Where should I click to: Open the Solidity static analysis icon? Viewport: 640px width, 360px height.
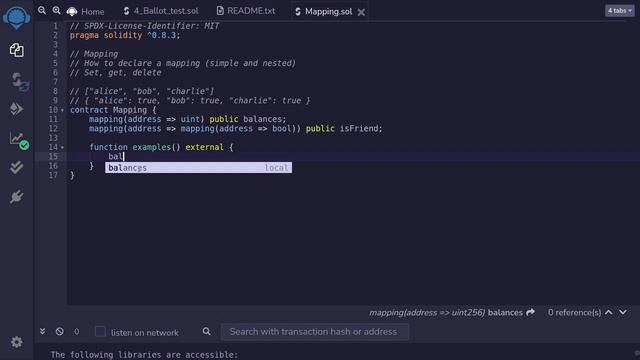19,140
